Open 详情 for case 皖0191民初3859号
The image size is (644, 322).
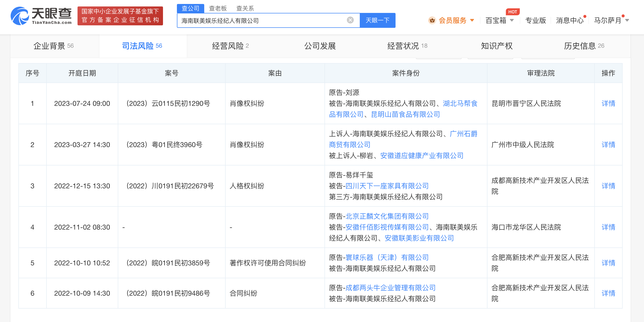pyautogui.click(x=608, y=263)
